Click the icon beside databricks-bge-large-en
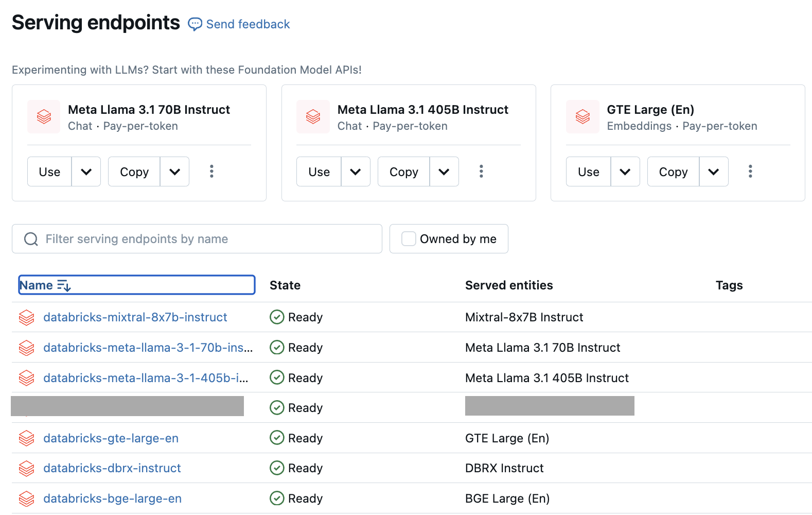The width and height of the screenshot is (812, 515). (x=26, y=499)
